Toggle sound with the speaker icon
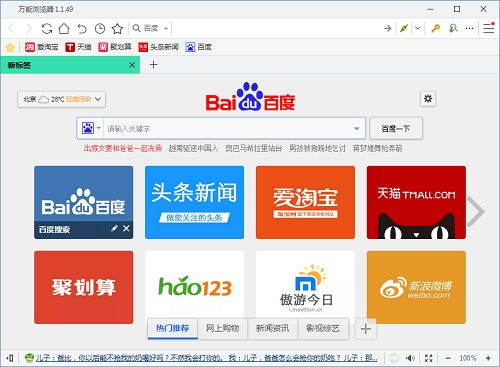 point(410,358)
